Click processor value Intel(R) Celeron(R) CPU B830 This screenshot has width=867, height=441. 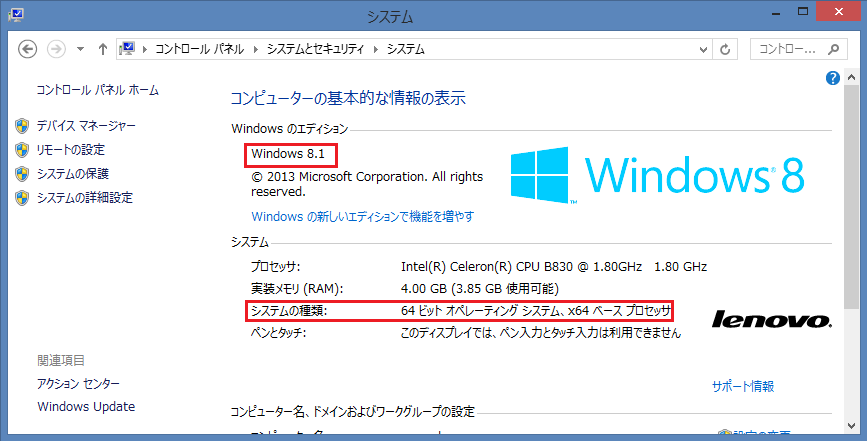coord(554,267)
